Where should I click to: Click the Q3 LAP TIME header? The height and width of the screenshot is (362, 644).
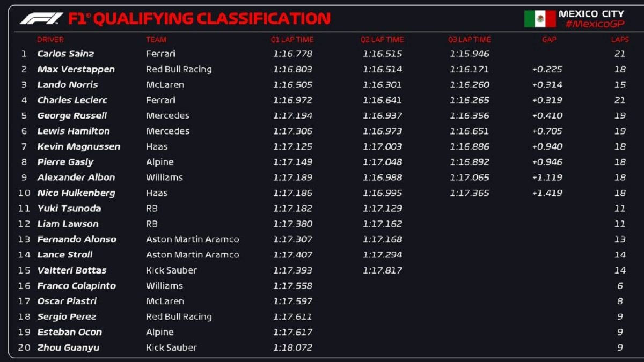pos(470,40)
